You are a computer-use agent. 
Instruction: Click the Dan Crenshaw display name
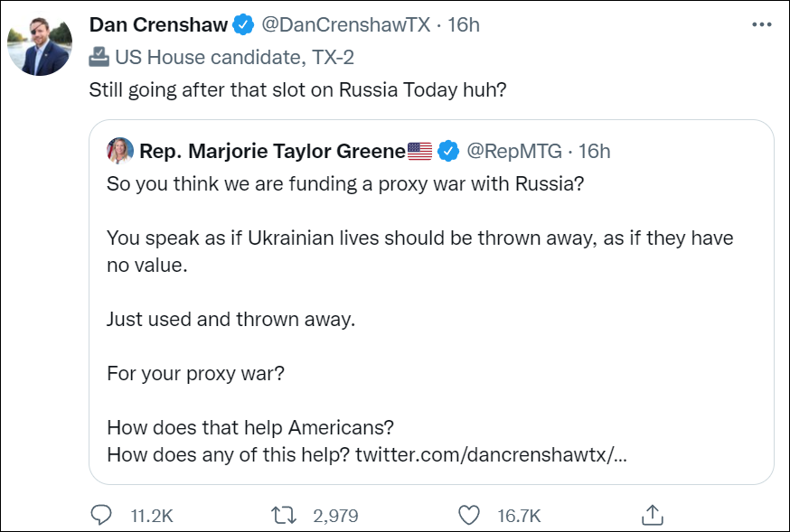158,25
